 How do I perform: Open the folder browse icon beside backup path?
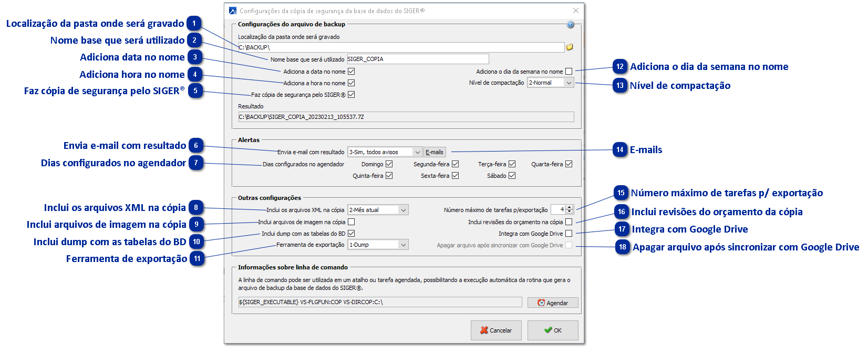[570, 47]
